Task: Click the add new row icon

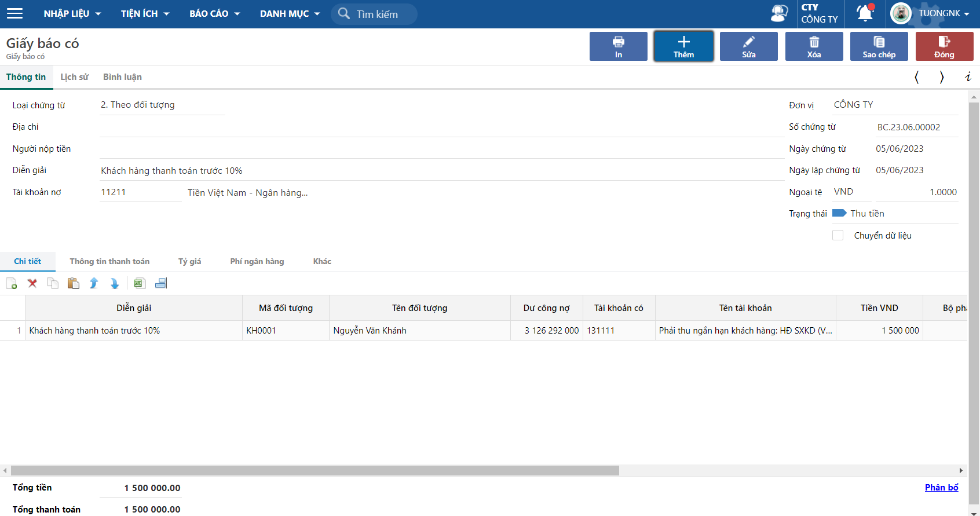Action: (12, 283)
